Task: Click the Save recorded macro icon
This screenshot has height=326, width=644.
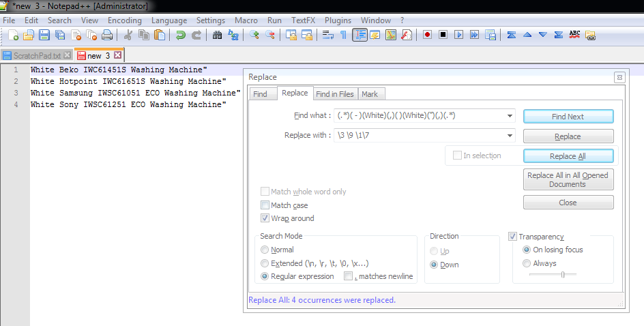Action: 491,35
